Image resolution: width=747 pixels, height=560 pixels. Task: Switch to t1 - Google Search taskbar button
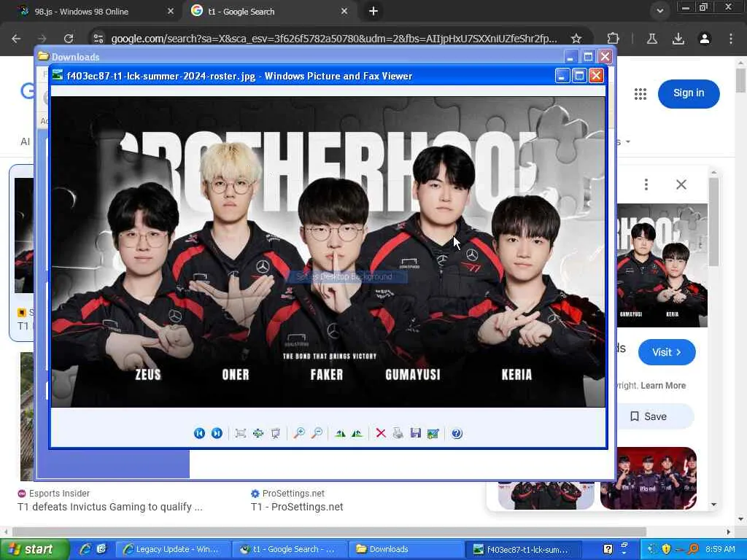(289, 549)
